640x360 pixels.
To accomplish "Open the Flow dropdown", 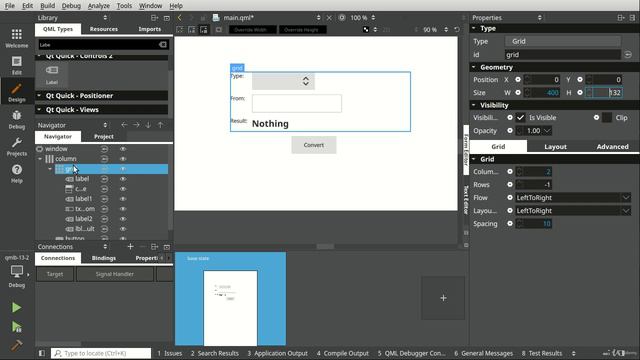I will click(573, 198).
